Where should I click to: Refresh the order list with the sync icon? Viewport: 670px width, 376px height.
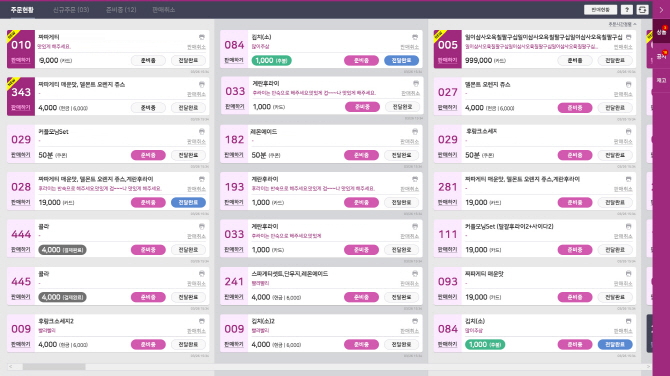(x=642, y=9)
